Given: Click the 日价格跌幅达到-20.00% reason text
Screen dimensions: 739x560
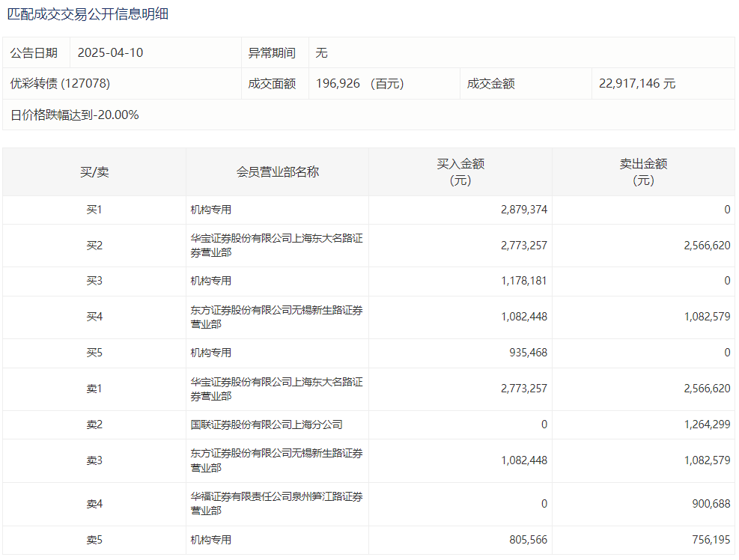Looking at the screenshot, I should 75,115.
